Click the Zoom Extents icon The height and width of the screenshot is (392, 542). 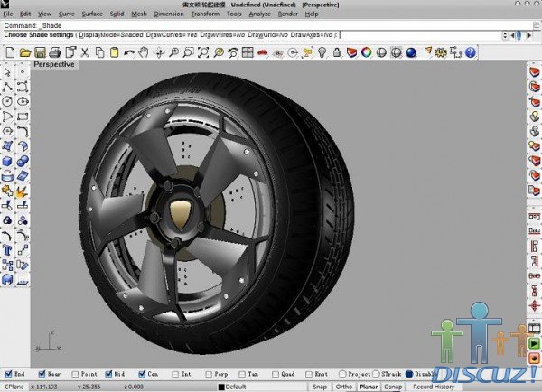(203, 52)
